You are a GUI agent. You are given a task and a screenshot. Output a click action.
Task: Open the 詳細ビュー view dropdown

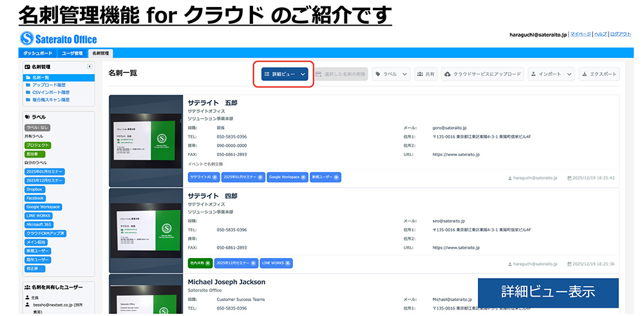tap(285, 74)
